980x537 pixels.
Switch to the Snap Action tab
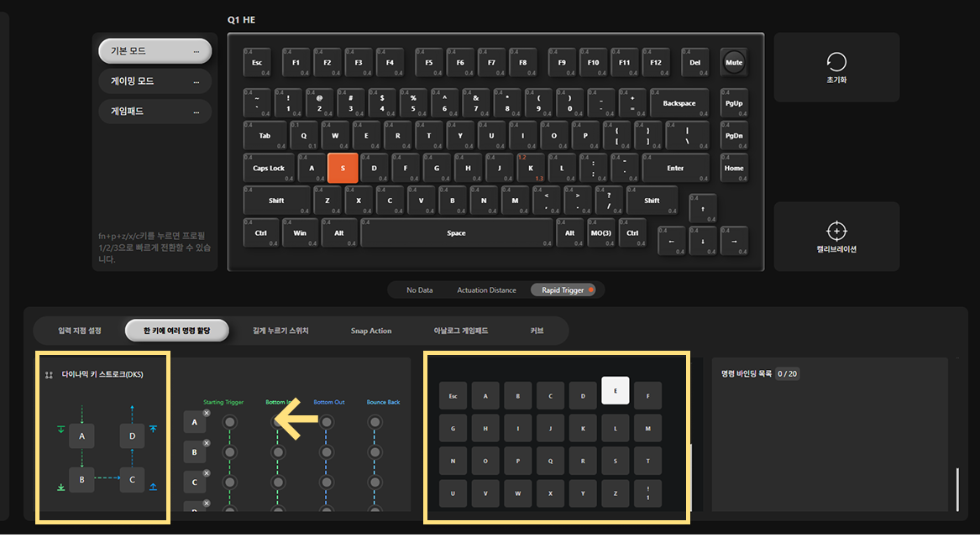coord(371,331)
